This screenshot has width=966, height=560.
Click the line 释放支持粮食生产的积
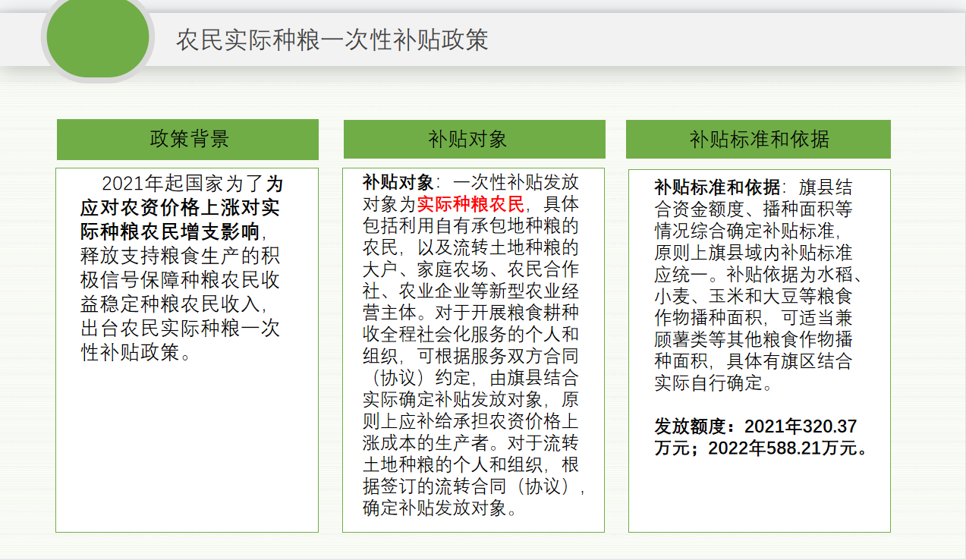(181, 256)
